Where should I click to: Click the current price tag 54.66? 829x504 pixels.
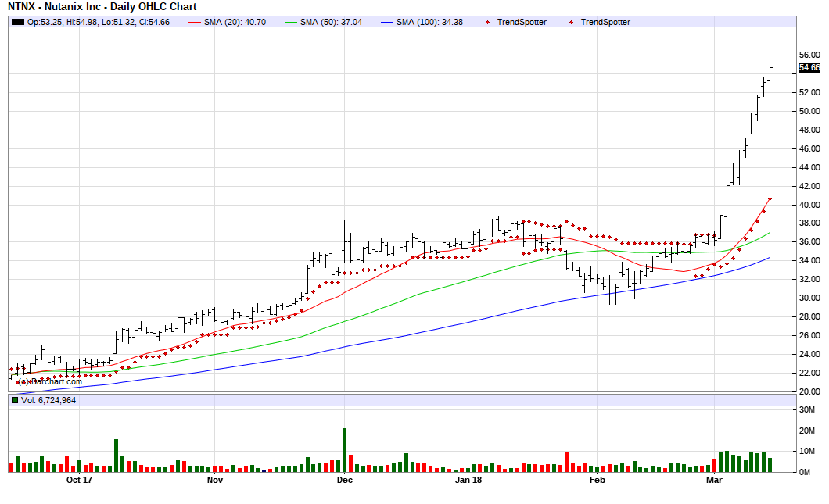(x=809, y=68)
